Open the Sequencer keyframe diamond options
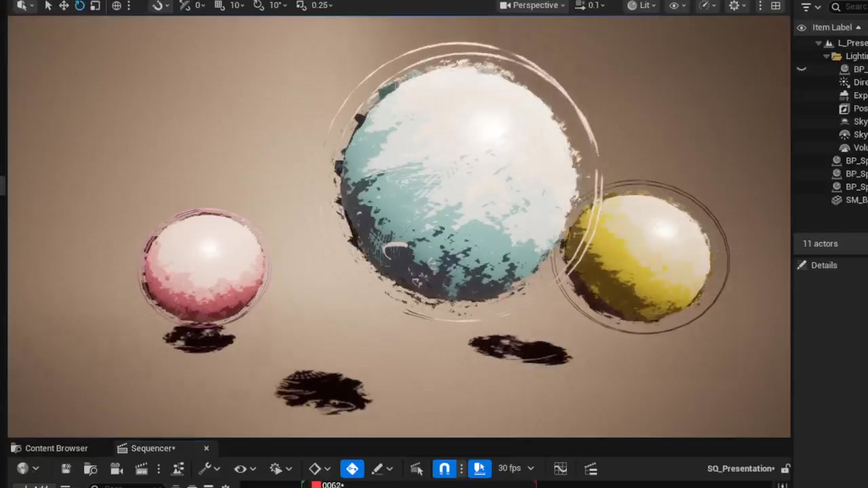 click(x=319, y=468)
